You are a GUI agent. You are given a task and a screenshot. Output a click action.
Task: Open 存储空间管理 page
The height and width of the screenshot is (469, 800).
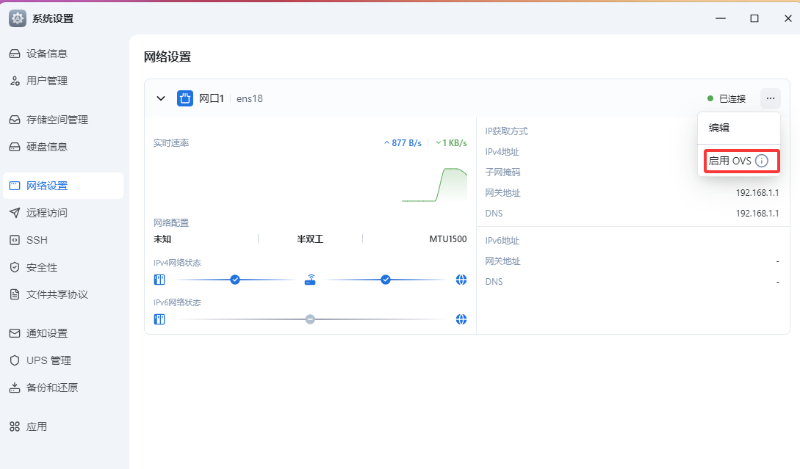pos(56,120)
